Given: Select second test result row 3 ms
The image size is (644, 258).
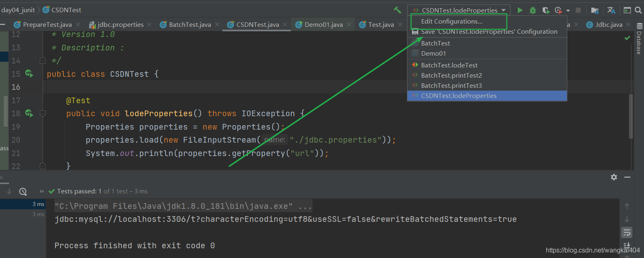Looking at the screenshot, I should [23, 214].
